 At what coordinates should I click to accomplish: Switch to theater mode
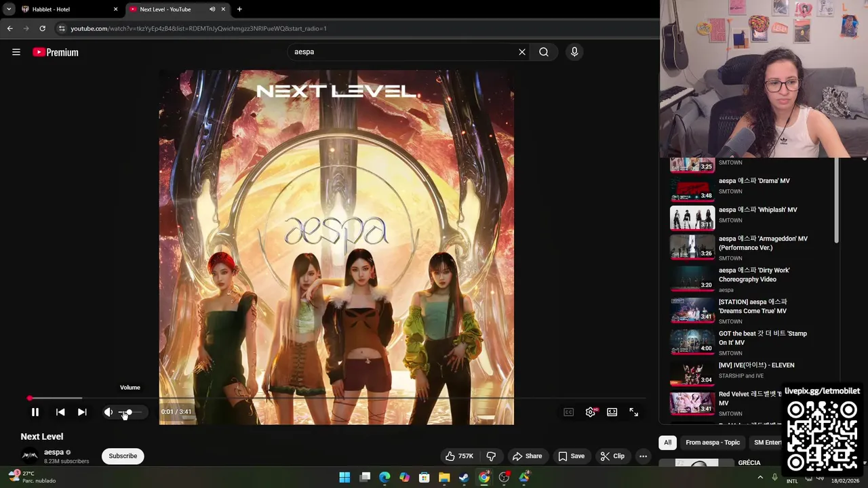coord(612,412)
